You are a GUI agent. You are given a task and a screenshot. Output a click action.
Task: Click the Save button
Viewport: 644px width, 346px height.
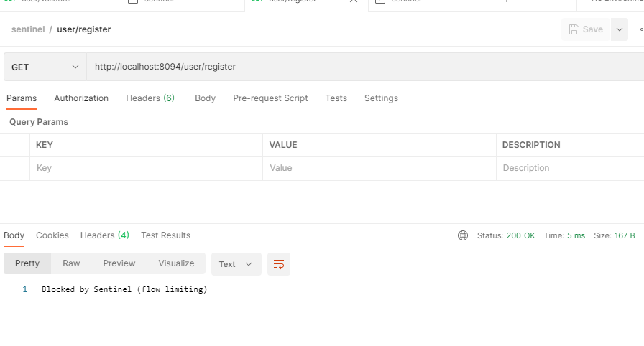(586, 29)
